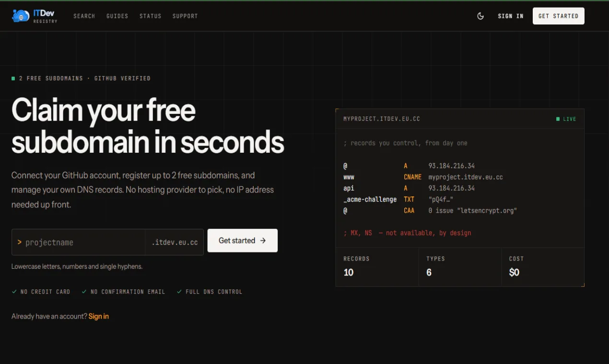Click the '_acme-challenge' record name
This screenshot has width=609, height=364.
click(370, 199)
